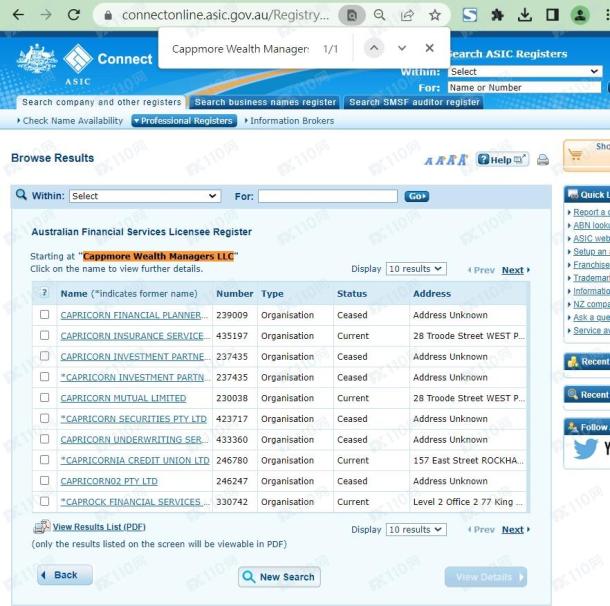
Task: Click the Number column header
Action: pyautogui.click(x=235, y=294)
